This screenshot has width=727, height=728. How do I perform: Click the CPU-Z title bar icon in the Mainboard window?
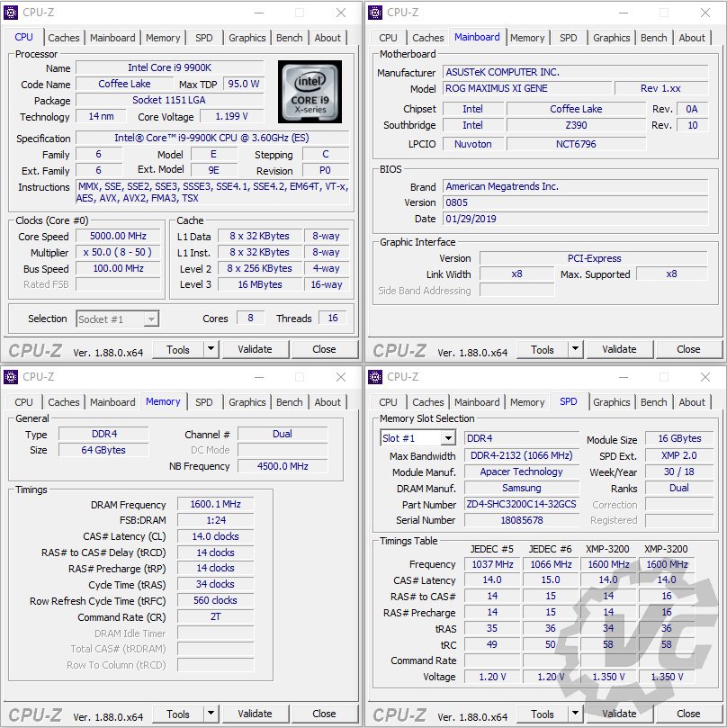375,13
